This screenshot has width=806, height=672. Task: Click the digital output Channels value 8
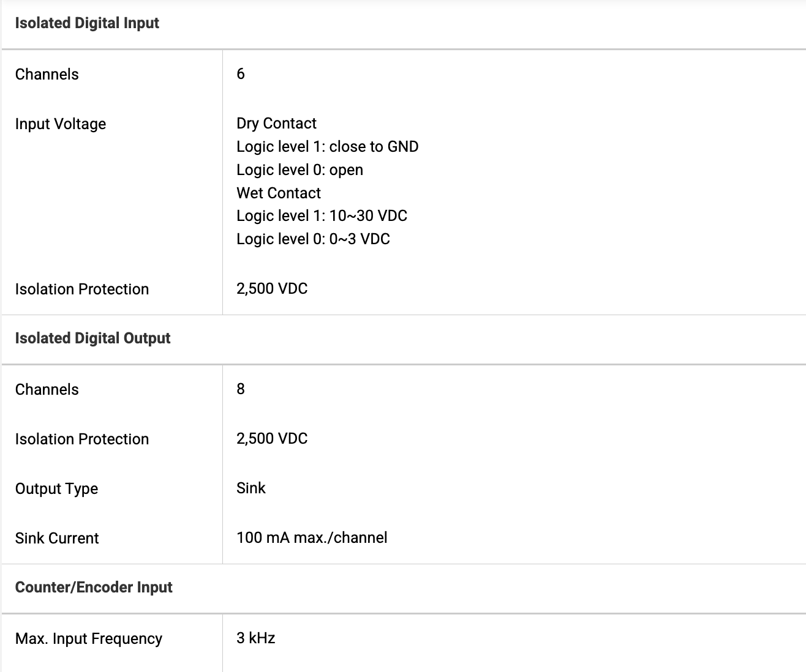241,389
